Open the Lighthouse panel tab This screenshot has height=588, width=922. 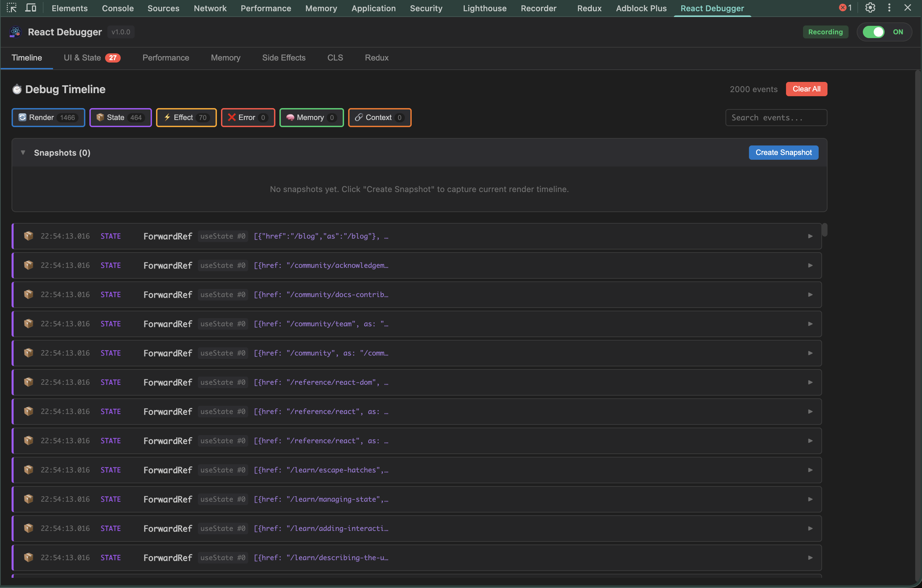click(x=484, y=8)
